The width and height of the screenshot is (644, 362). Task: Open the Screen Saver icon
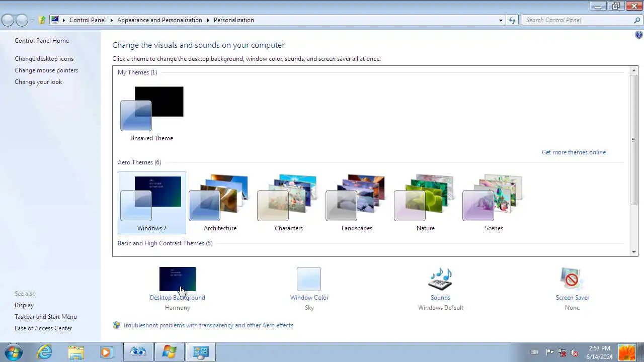click(x=572, y=279)
